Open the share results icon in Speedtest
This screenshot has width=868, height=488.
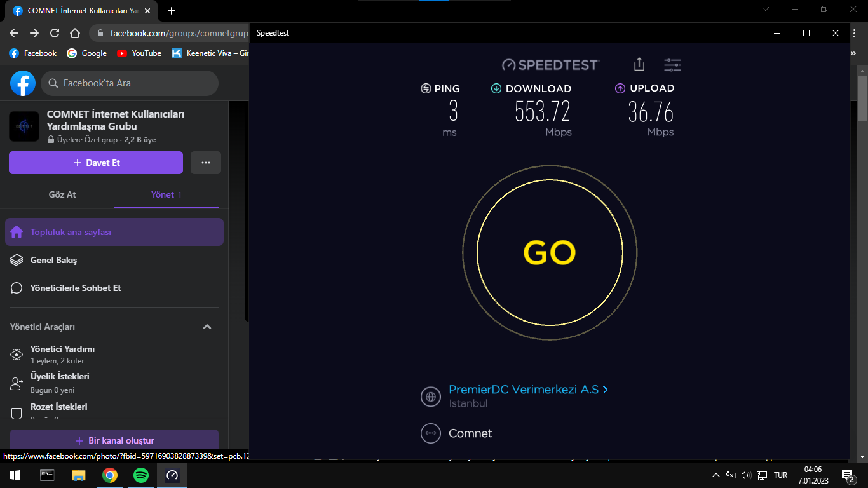(x=639, y=64)
